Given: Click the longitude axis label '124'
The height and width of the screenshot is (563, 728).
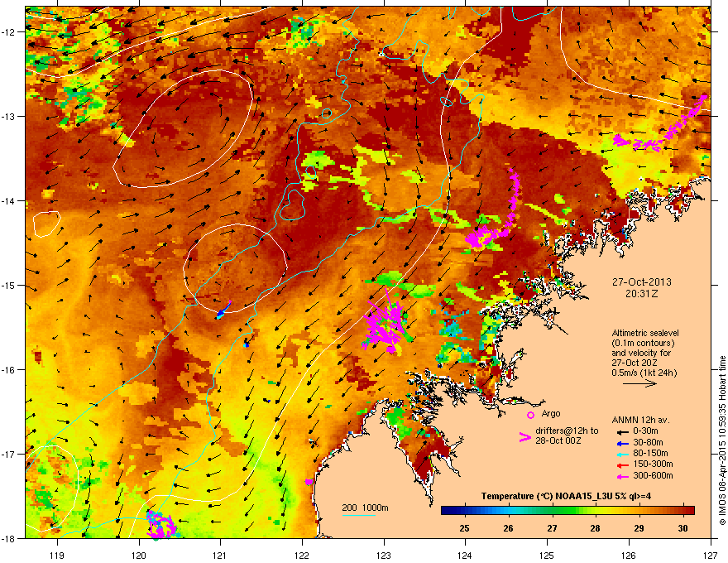Looking at the screenshot, I should (465, 555).
